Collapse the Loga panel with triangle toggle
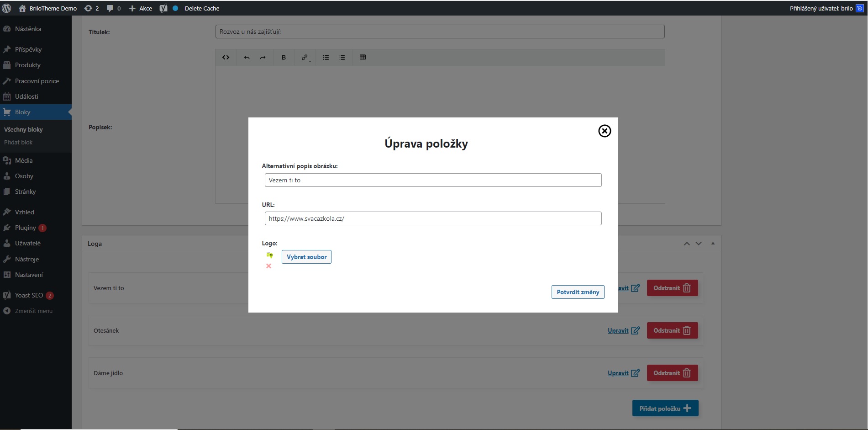The image size is (868, 430). pyautogui.click(x=713, y=244)
